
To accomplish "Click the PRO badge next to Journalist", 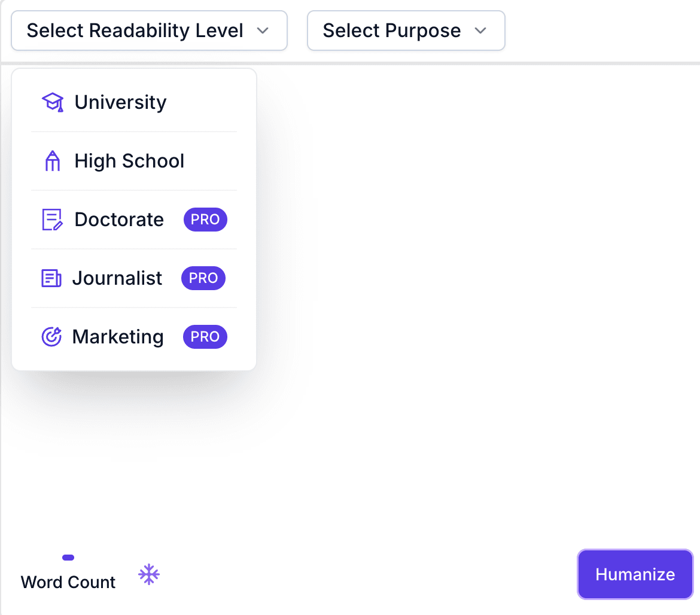I will coord(203,278).
